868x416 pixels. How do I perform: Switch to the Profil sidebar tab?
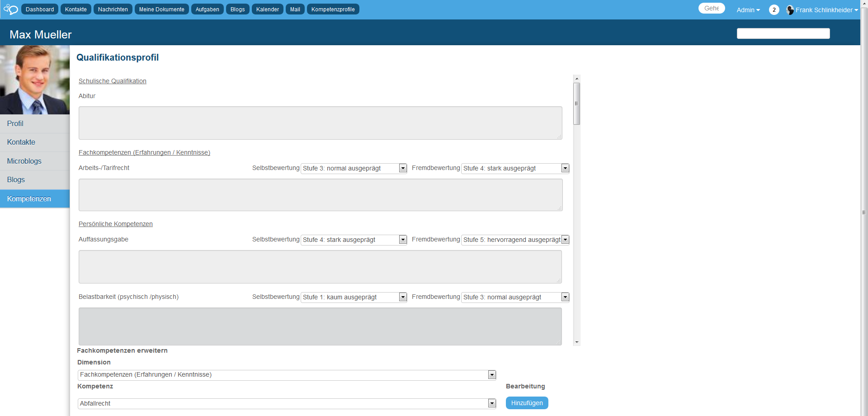15,123
